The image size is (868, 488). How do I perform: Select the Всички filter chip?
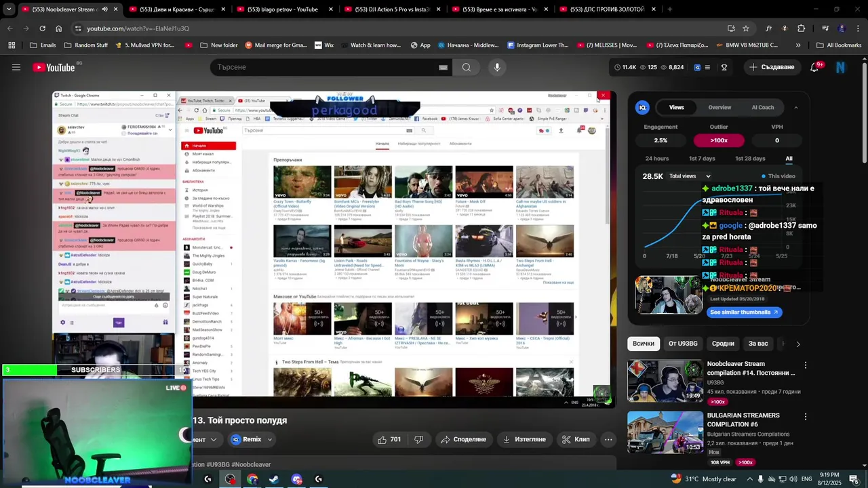tap(644, 344)
